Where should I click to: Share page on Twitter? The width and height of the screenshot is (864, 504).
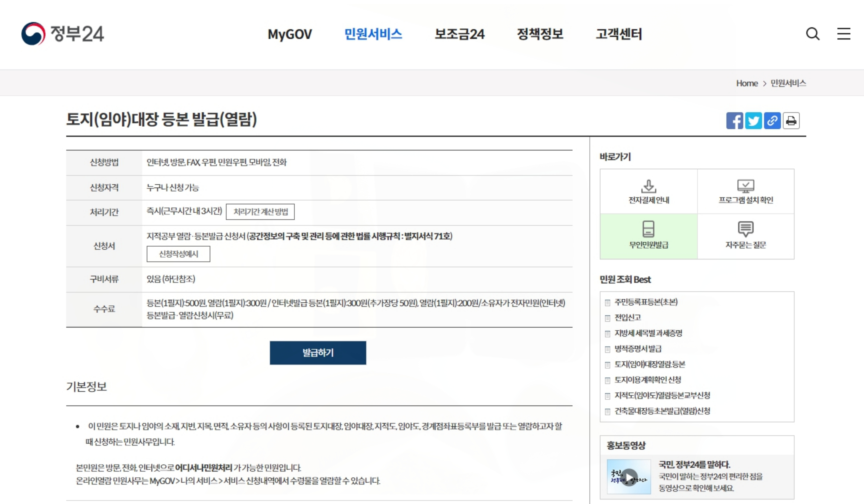753,121
